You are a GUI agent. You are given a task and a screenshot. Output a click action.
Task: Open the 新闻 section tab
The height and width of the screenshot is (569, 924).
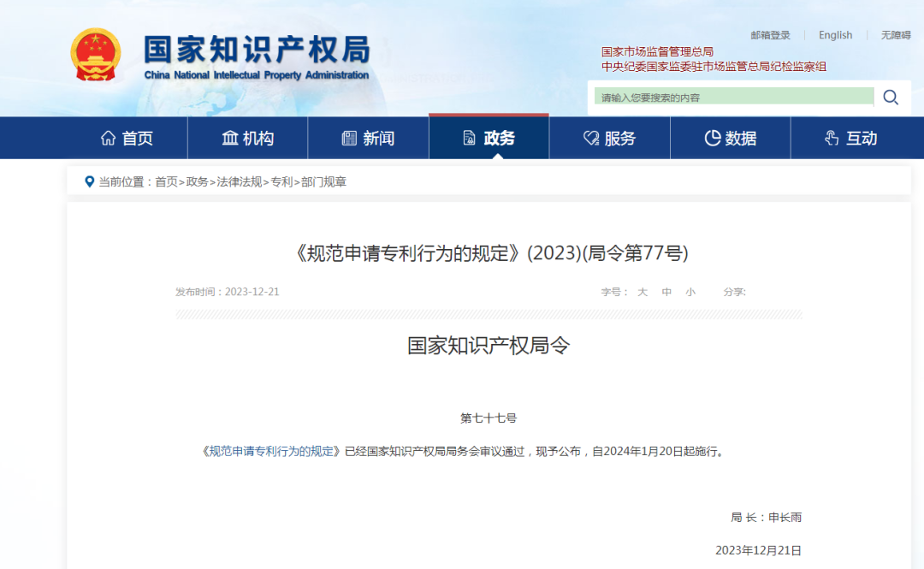[x=369, y=138]
